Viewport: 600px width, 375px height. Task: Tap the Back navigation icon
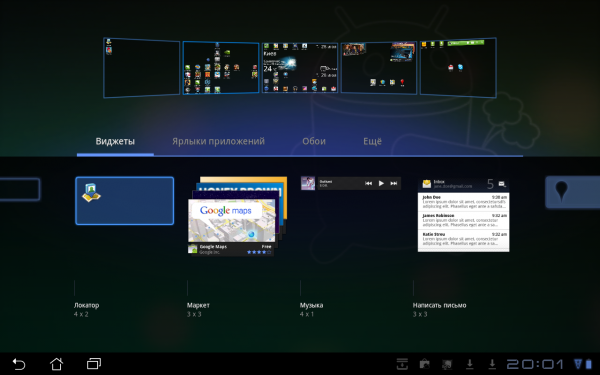click(18, 364)
